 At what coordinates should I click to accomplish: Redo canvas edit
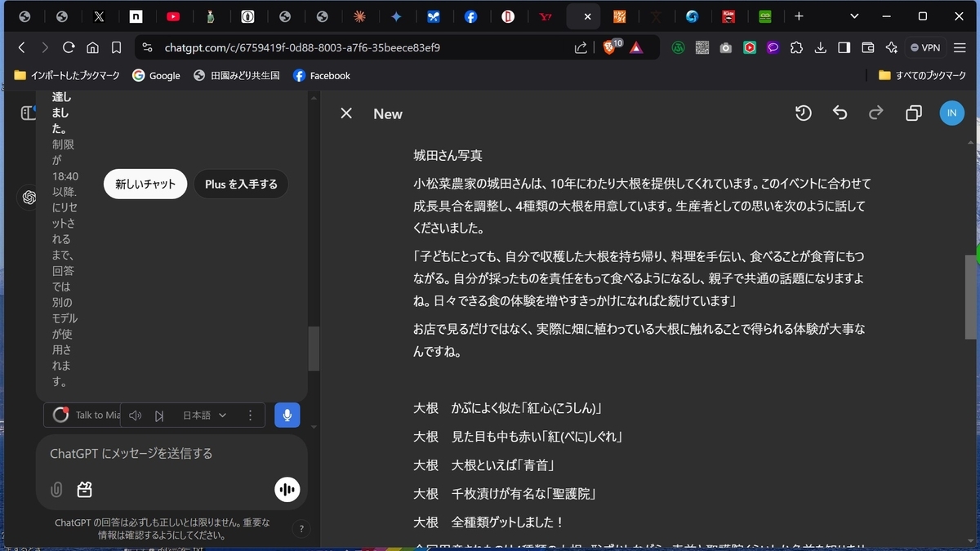[876, 113]
